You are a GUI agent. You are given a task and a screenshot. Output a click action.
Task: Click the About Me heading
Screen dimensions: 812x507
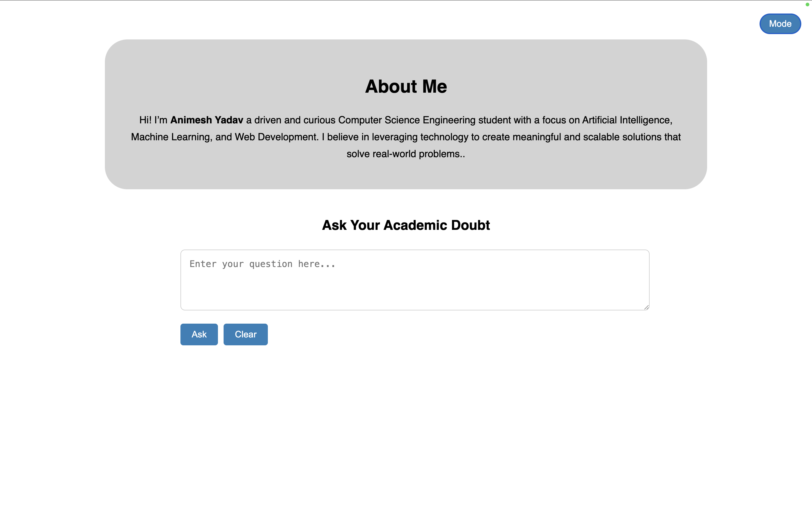coord(406,86)
